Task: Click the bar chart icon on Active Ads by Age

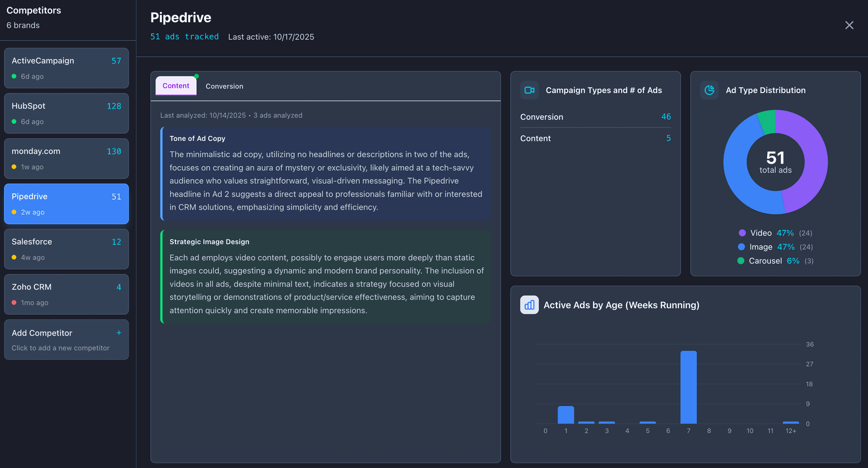Action: 529,305
